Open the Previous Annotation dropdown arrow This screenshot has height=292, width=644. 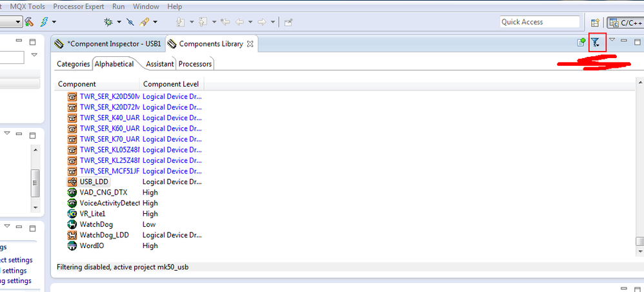[x=214, y=22]
